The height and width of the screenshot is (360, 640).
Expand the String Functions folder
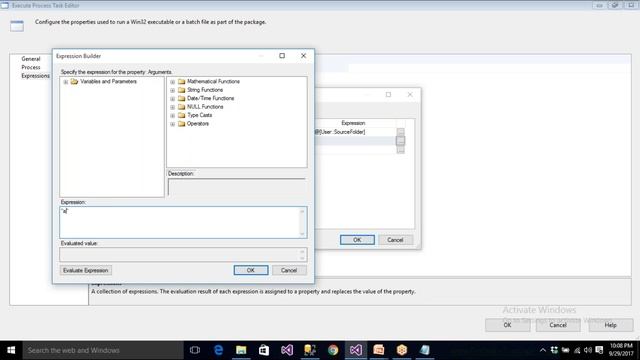173,90
